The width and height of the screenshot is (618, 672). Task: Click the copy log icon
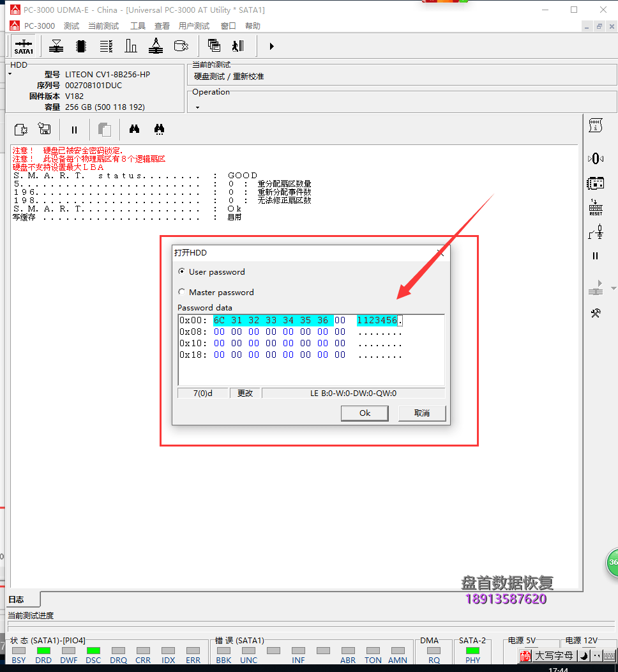[104, 130]
